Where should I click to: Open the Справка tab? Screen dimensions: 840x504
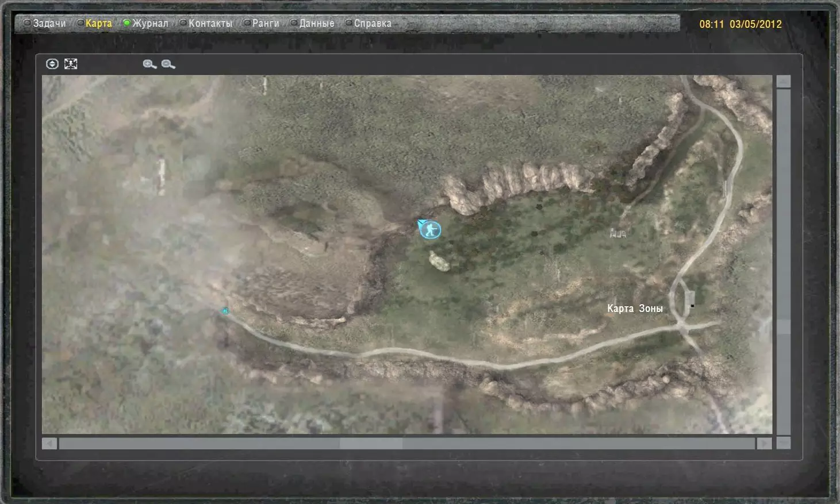pyautogui.click(x=368, y=24)
